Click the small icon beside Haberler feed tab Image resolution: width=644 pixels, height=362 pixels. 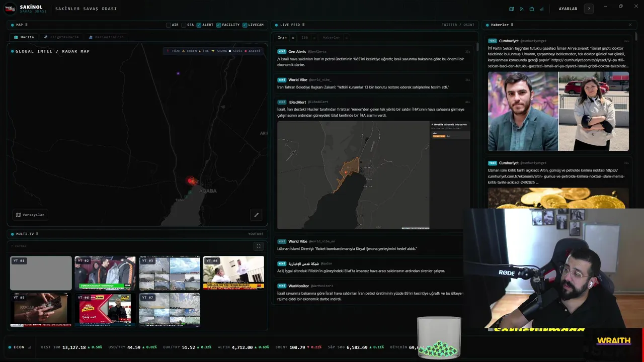[347, 38]
